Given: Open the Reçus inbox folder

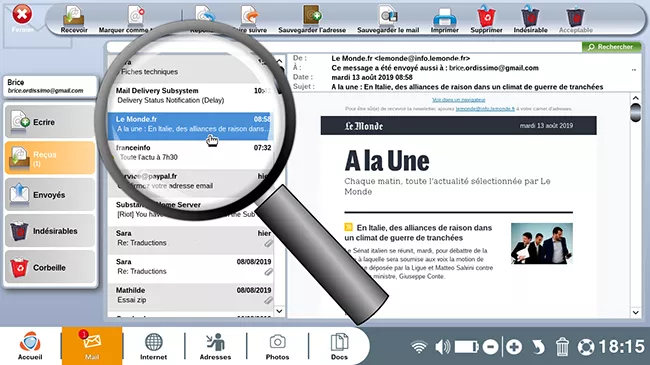Looking at the screenshot, I should [50, 158].
